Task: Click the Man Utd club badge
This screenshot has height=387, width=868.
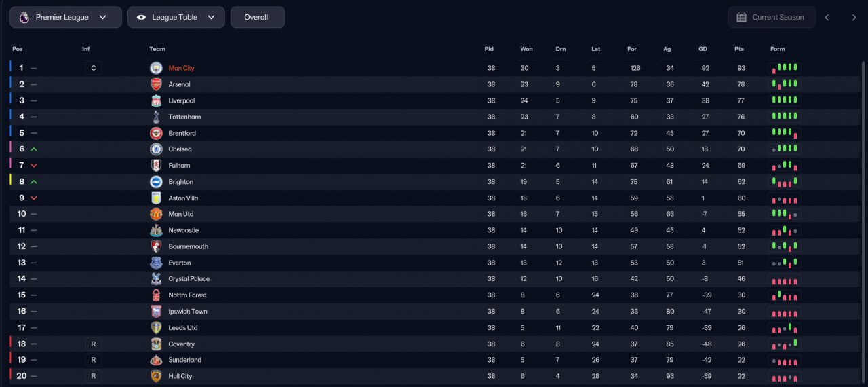Action: click(156, 214)
